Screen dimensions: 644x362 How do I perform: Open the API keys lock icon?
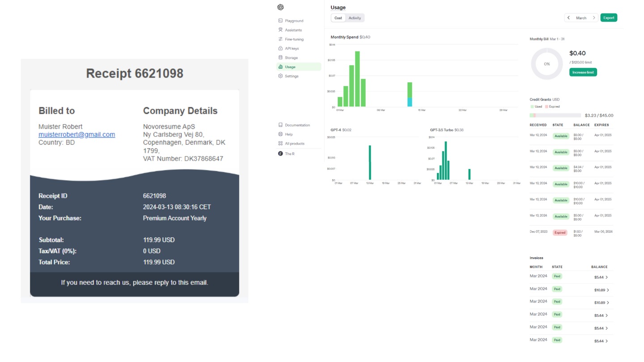pos(280,48)
